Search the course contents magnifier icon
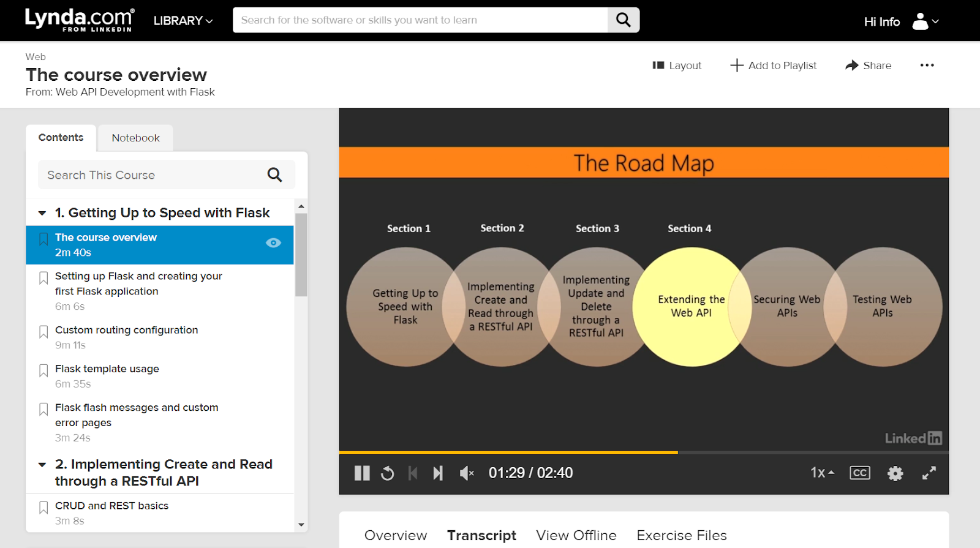This screenshot has height=548, width=980. (275, 175)
